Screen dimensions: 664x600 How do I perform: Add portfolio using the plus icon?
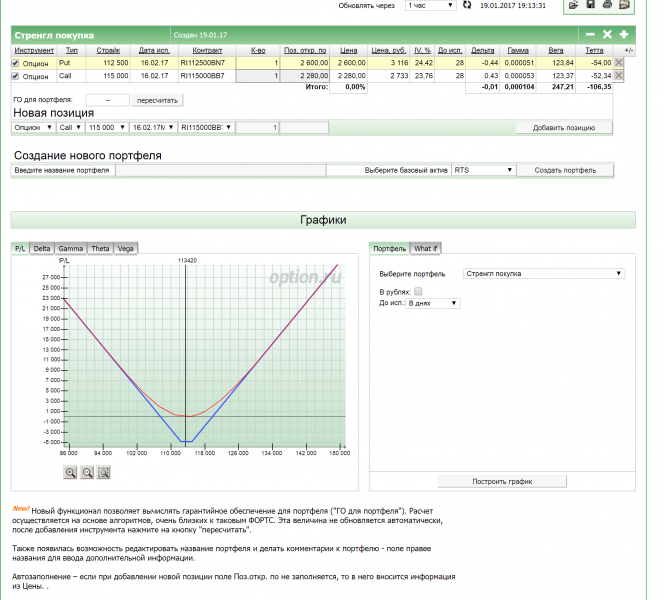(624, 35)
